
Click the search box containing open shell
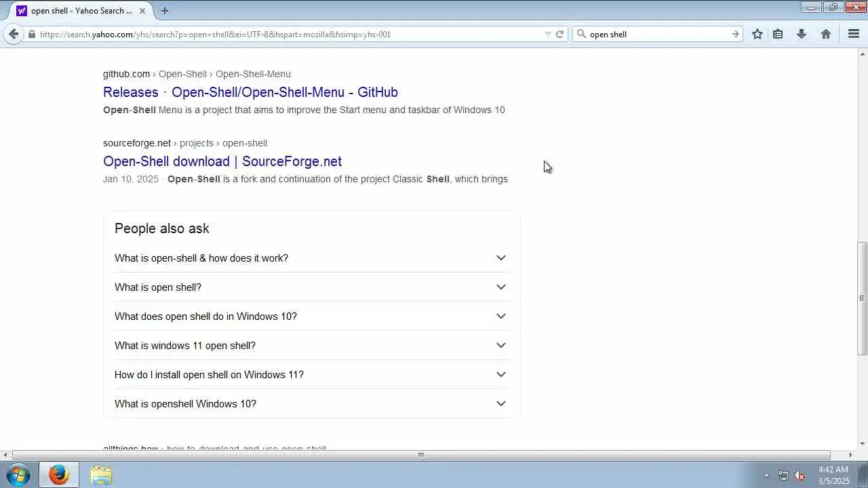point(658,34)
